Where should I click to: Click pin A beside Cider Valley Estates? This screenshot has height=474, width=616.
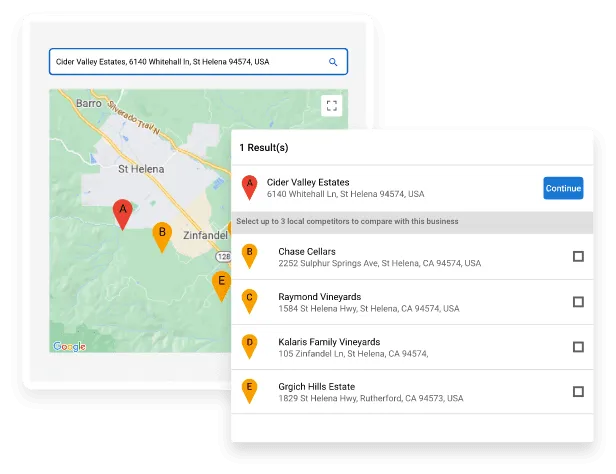tap(250, 186)
